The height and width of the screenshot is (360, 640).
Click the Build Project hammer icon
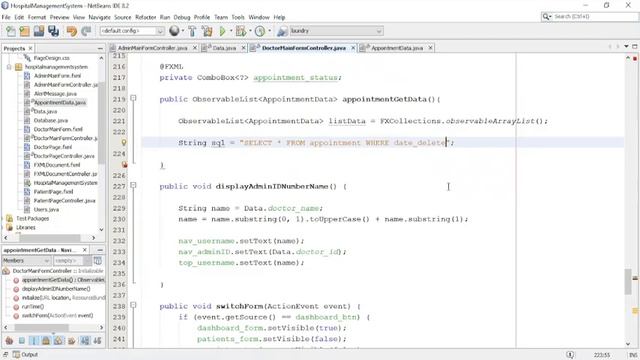coord(192,31)
